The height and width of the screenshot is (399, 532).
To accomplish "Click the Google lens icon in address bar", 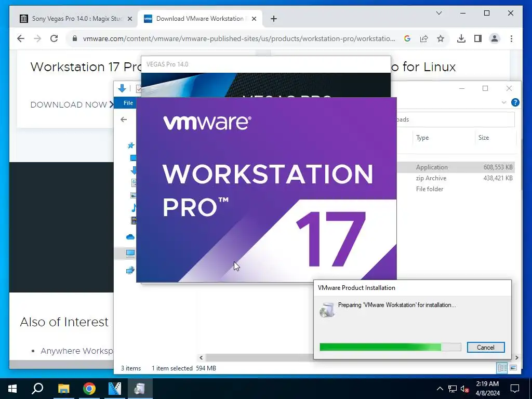I will coord(407,38).
